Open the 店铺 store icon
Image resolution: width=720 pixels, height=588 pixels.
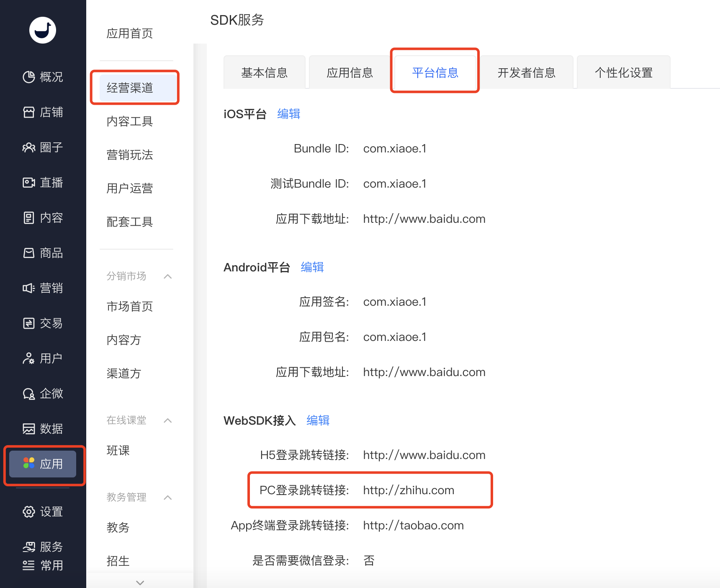pos(28,112)
